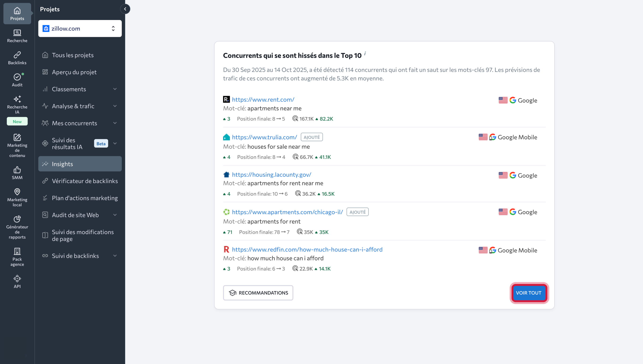Screen dimensions: 643x364
Task: Open Plan d'actions marketing item
Action: (x=85, y=198)
